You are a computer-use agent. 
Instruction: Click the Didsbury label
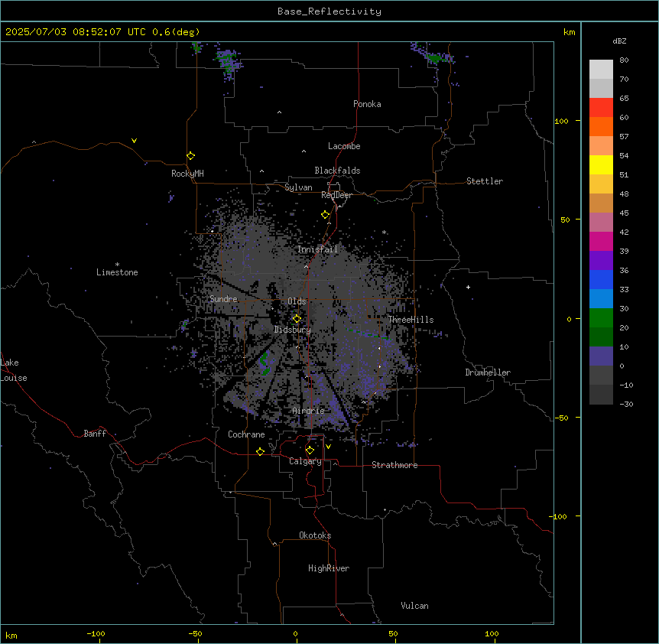(293, 330)
